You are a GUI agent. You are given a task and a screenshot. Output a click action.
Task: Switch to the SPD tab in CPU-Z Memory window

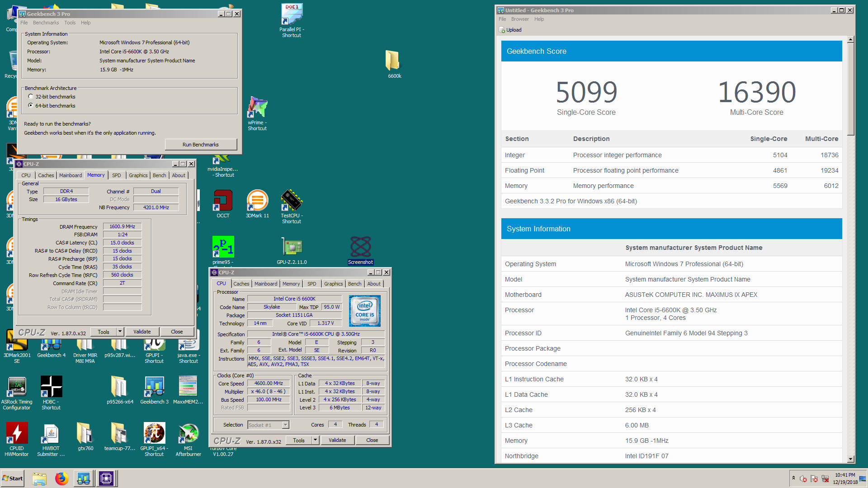(x=116, y=175)
